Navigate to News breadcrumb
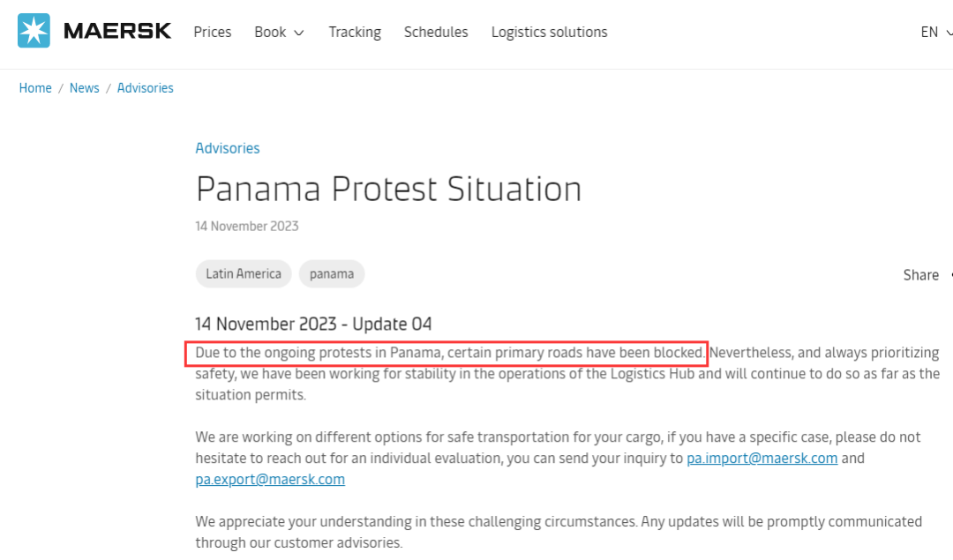 coord(84,88)
